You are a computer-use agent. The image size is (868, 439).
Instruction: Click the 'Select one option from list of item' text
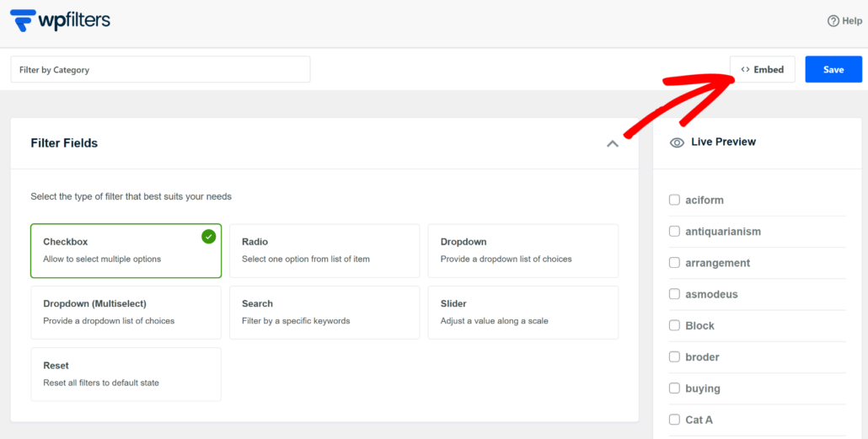306,259
